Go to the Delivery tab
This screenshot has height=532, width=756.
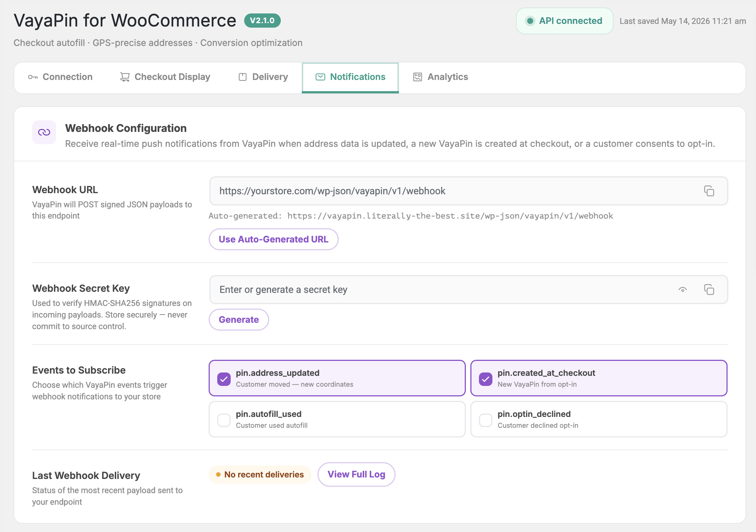(263, 77)
